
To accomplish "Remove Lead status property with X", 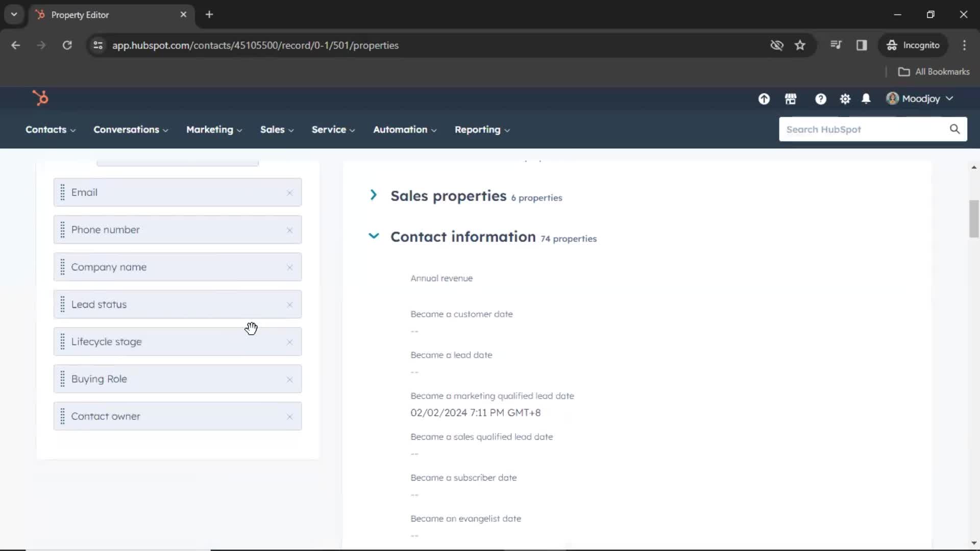I will point(289,305).
